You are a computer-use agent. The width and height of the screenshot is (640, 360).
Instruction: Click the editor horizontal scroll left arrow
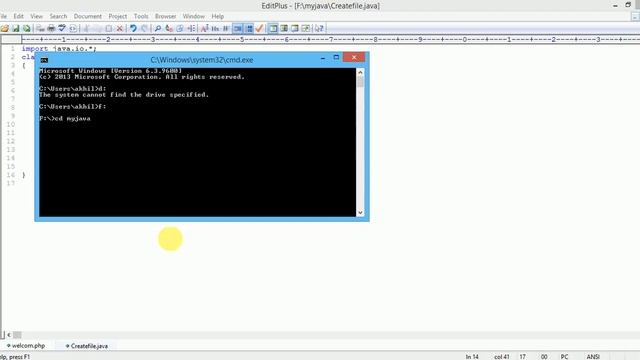9,335
